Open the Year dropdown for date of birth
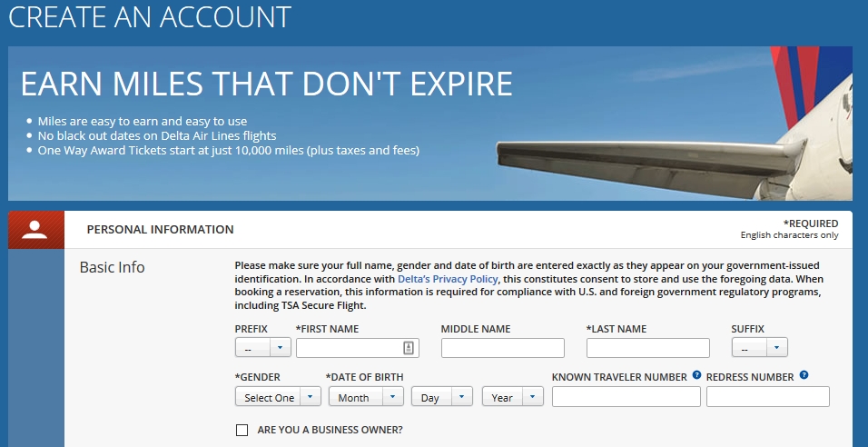This screenshot has height=447, width=868. pos(513,397)
